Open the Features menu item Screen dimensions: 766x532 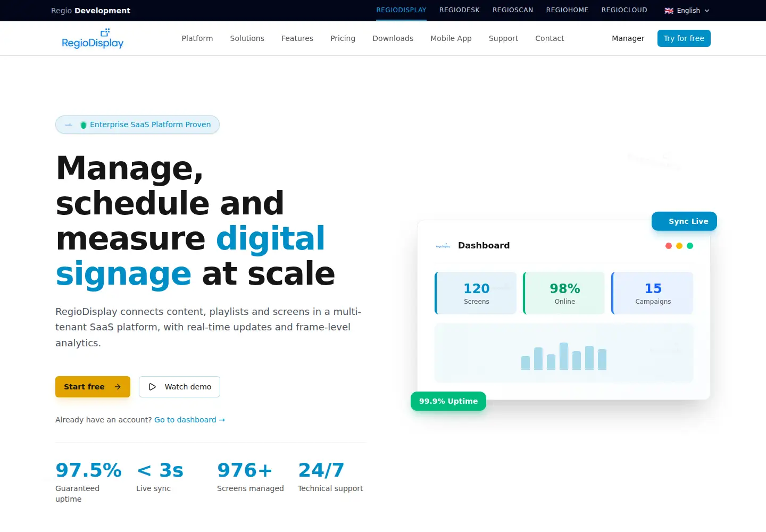[x=297, y=38]
